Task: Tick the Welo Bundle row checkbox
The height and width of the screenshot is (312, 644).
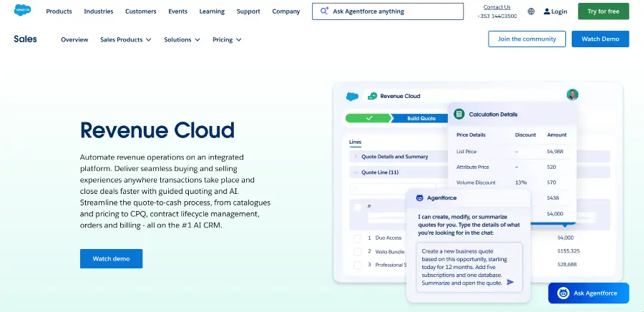Action: point(357,252)
